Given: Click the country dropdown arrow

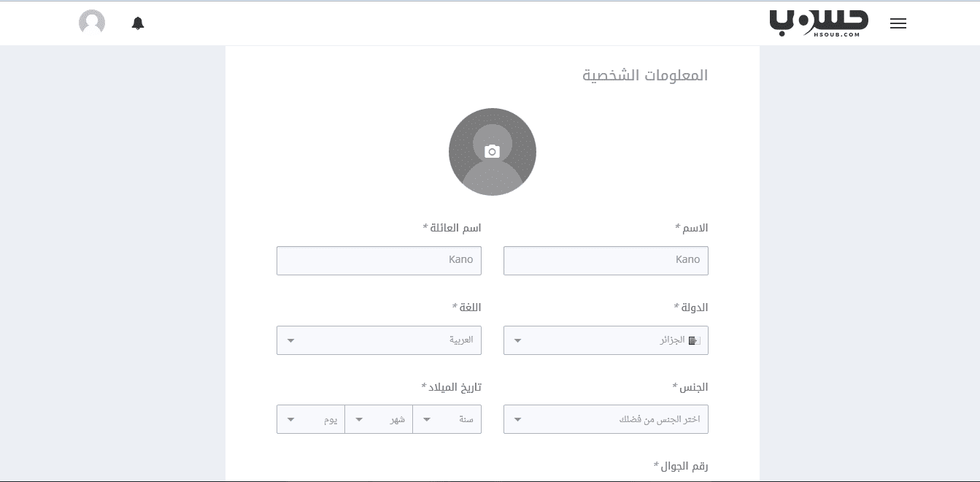Looking at the screenshot, I should click(x=518, y=340).
